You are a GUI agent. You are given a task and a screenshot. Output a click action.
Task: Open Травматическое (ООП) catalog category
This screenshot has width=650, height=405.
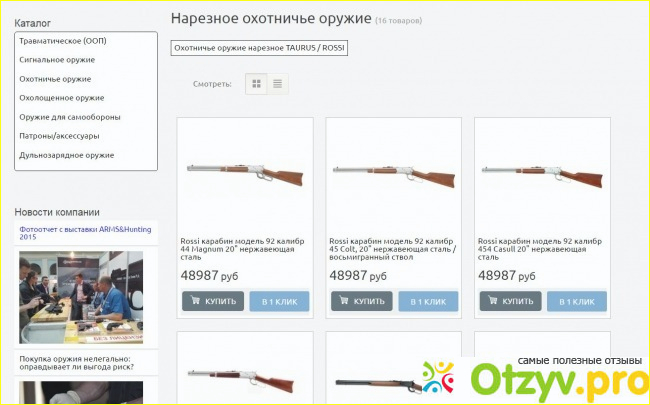click(63, 41)
